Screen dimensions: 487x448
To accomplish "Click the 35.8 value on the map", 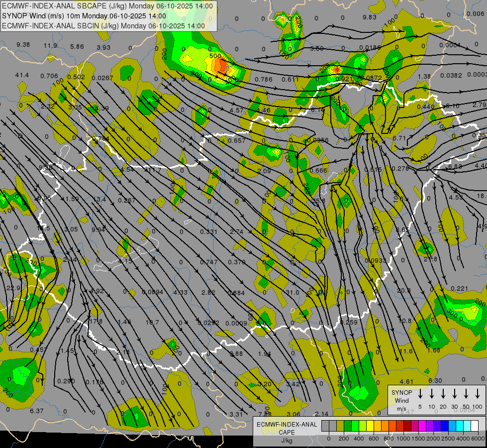I will 318,201.
